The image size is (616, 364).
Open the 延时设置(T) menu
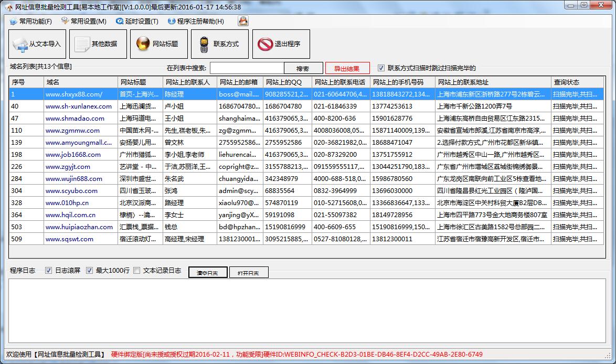137,22
